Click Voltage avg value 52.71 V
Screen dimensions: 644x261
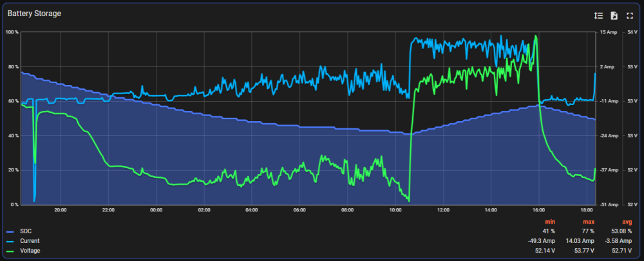(621, 250)
